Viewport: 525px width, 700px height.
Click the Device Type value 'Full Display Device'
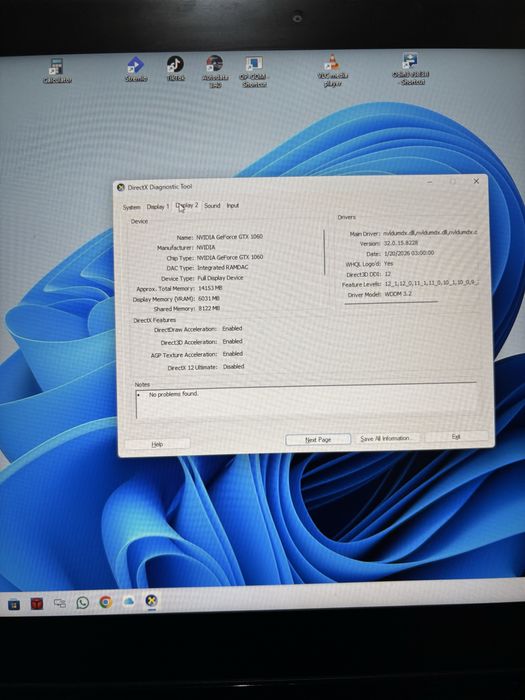click(x=221, y=278)
